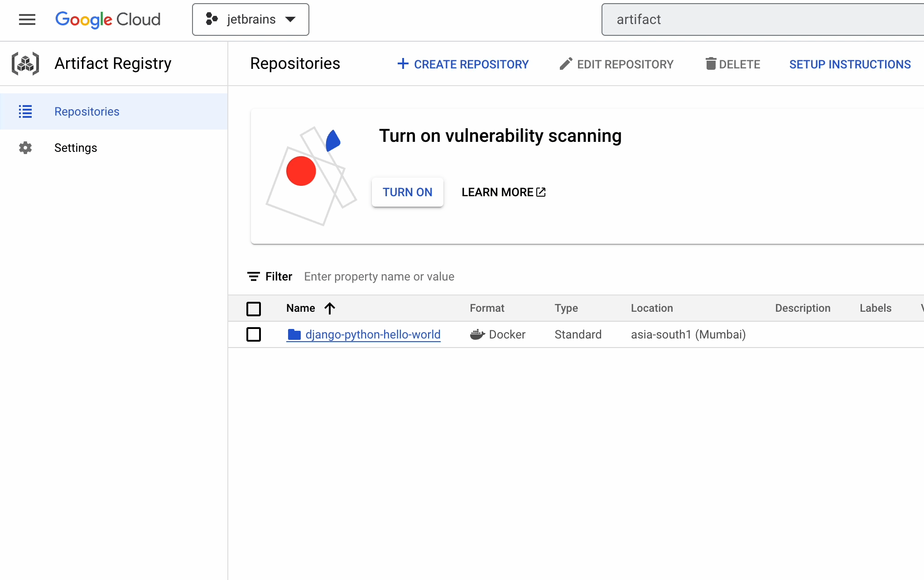Click the Name column sort arrow
Viewport: 924px width, 580px height.
330,308
